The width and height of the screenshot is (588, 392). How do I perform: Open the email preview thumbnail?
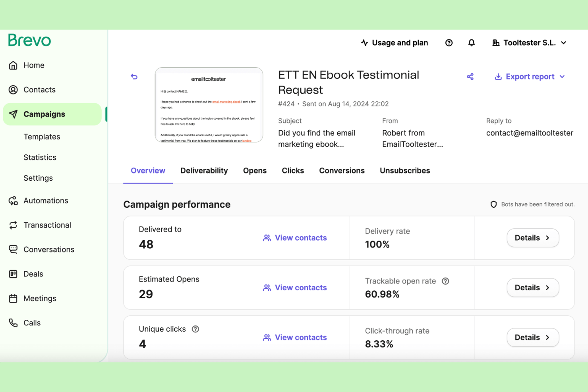(x=209, y=105)
